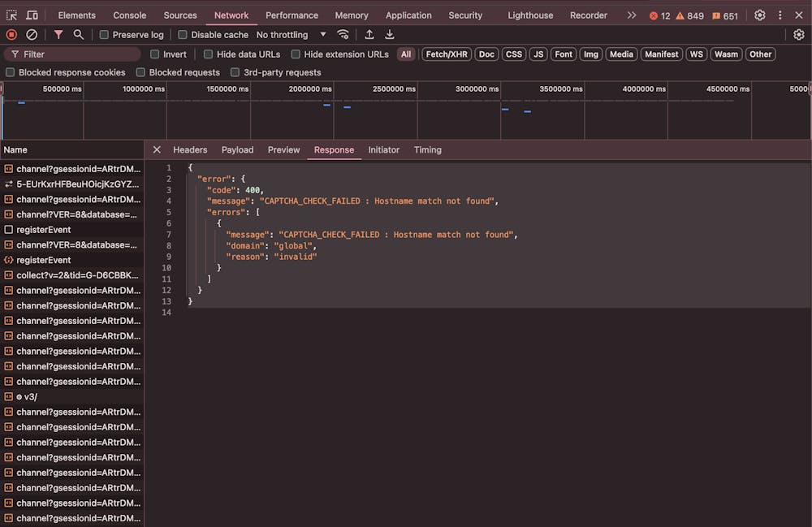Expand more DevTools tabs chevron

click(x=632, y=15)
